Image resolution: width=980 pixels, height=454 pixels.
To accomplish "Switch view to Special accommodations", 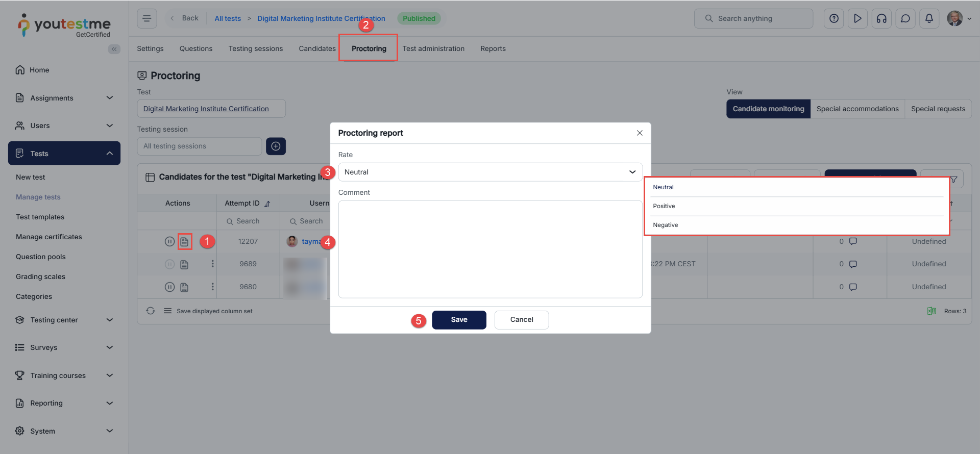I will [857, 109].
